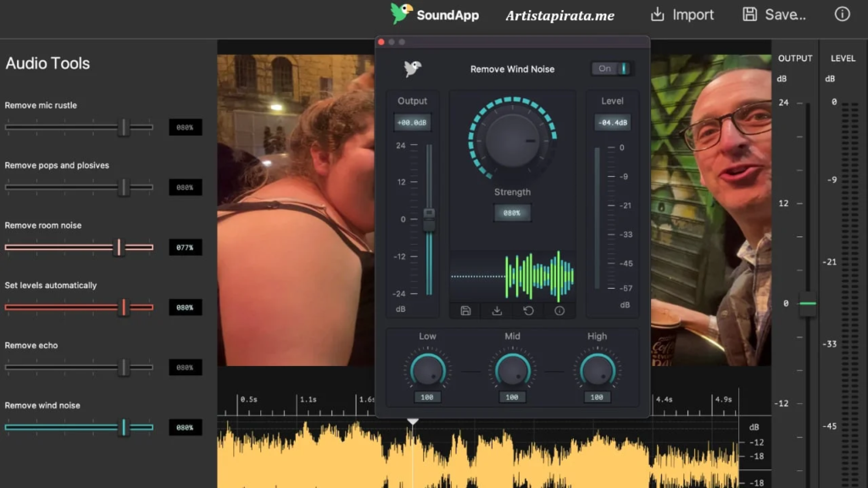The height and width of the screenshot is (488, 868).
Task: Click the +00.0dB Output value field
Action: [x=413, y=122]
